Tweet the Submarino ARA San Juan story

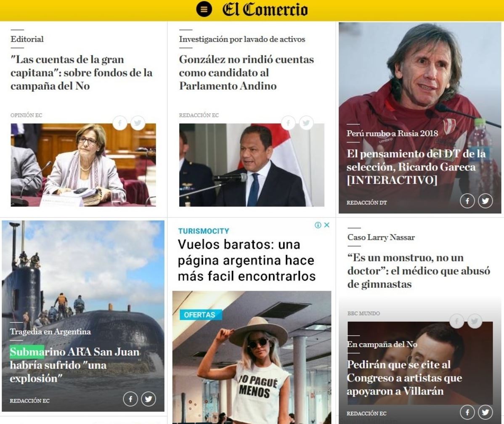point(149,399)
